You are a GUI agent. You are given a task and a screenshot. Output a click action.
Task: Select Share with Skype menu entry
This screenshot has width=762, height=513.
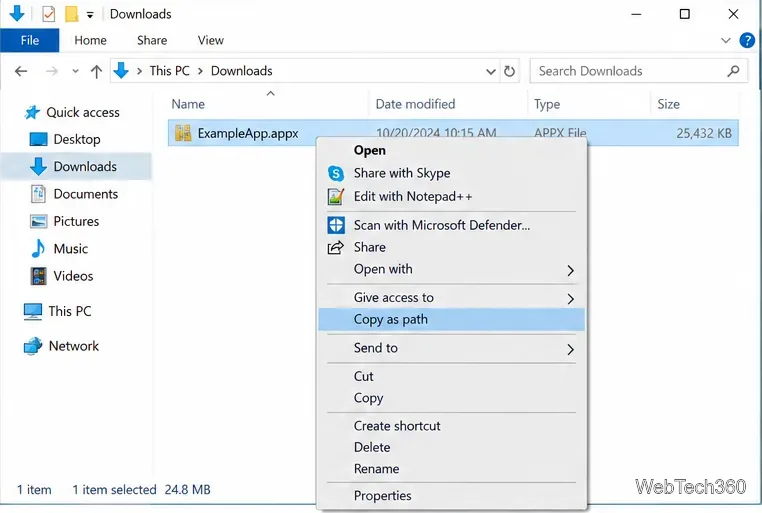(451, 173)
